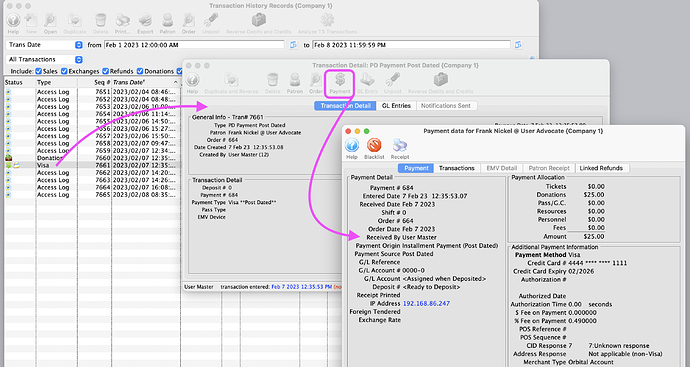Toggle the Donations include checkbox
690x367 pixels.
(140, 71)
